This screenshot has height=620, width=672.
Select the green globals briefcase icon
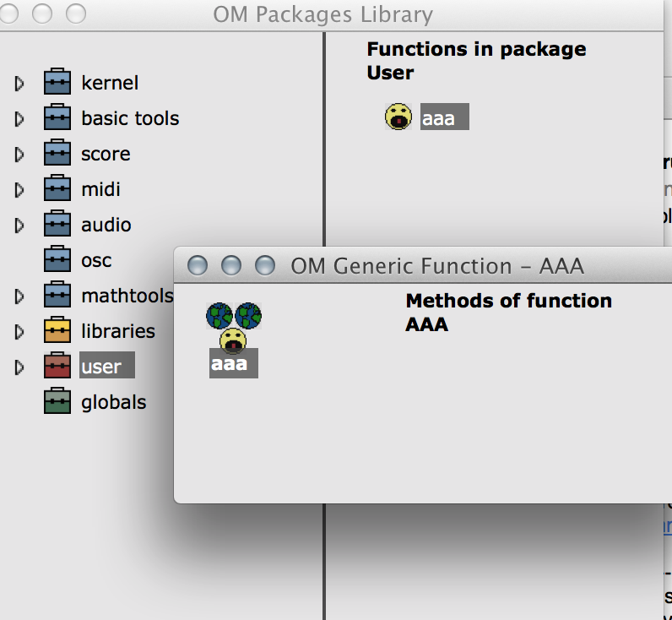(x=57, y=401)
